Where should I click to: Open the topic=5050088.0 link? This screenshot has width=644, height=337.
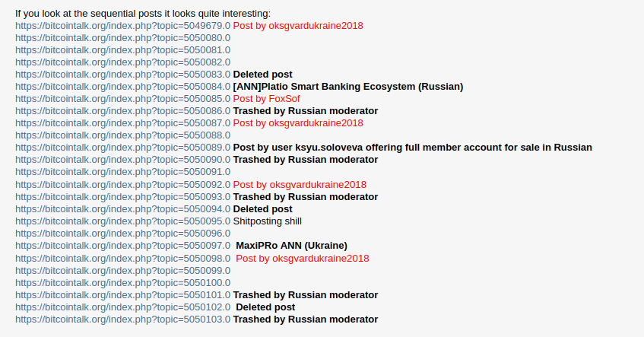(x=123, y=135)
